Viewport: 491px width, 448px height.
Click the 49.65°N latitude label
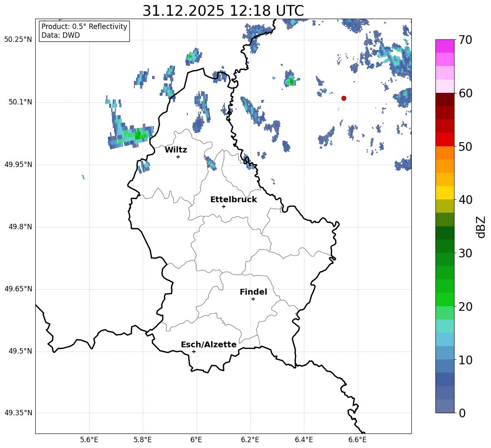coord(18,289)
